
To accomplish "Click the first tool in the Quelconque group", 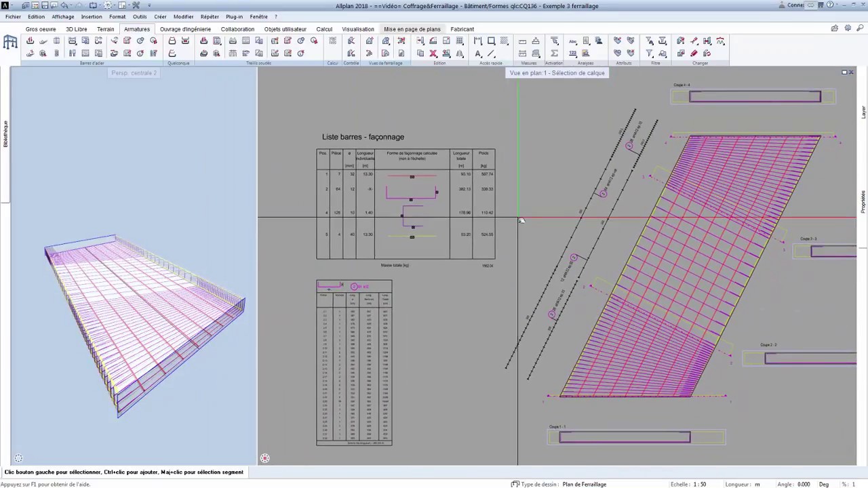I will [172, 41].
